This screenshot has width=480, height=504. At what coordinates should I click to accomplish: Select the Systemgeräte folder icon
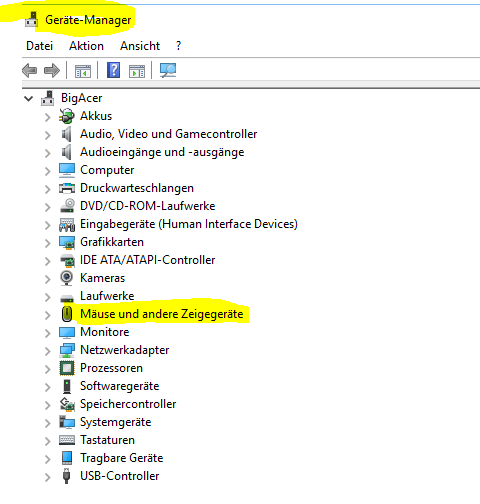67,422
